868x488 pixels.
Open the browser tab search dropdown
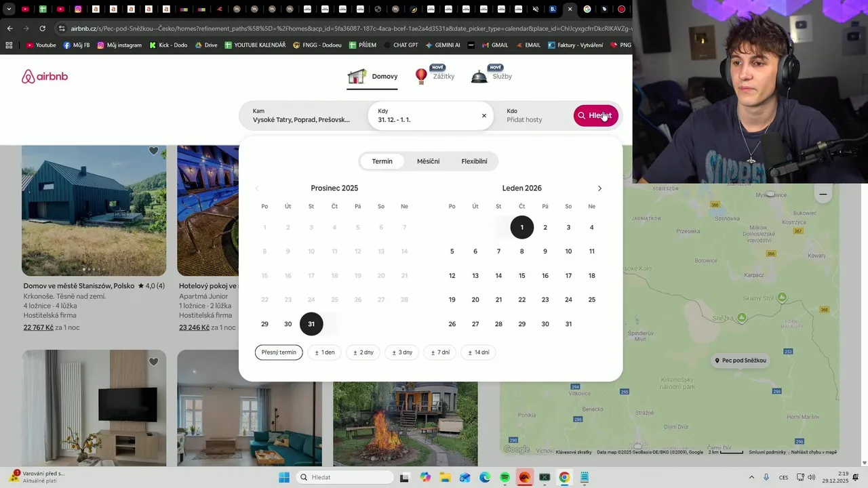coord(9,9)
